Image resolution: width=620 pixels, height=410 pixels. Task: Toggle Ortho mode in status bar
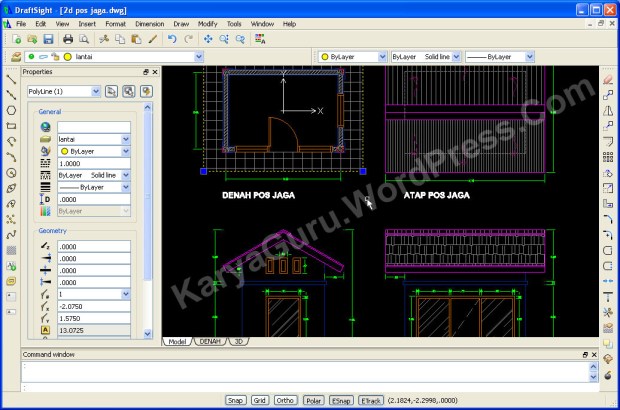pyautogui.click(x=285, y=399)
